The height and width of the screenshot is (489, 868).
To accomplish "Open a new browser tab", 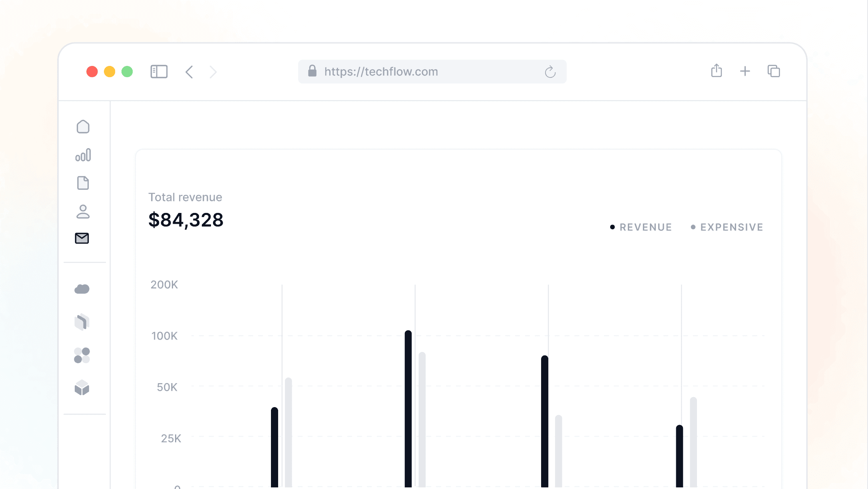I will [745, 72].
